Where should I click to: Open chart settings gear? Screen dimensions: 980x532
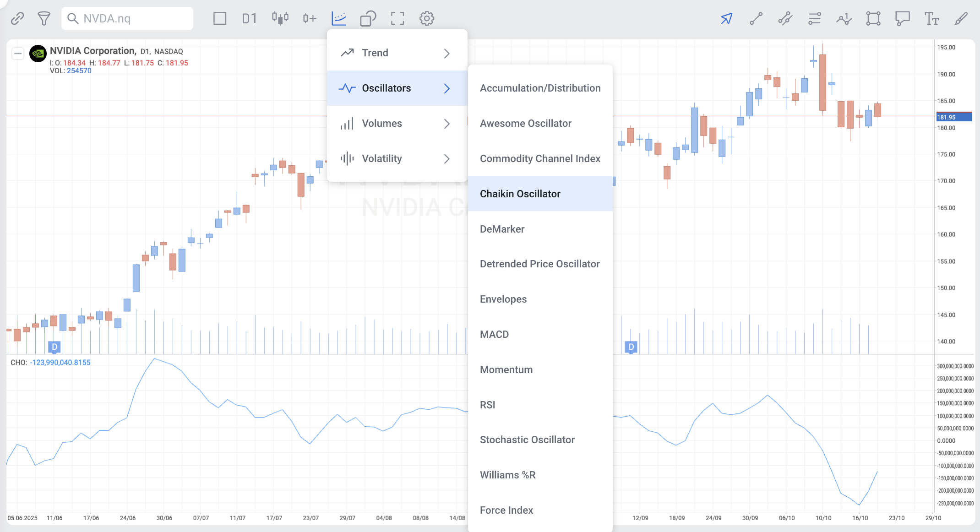point(427,19)
